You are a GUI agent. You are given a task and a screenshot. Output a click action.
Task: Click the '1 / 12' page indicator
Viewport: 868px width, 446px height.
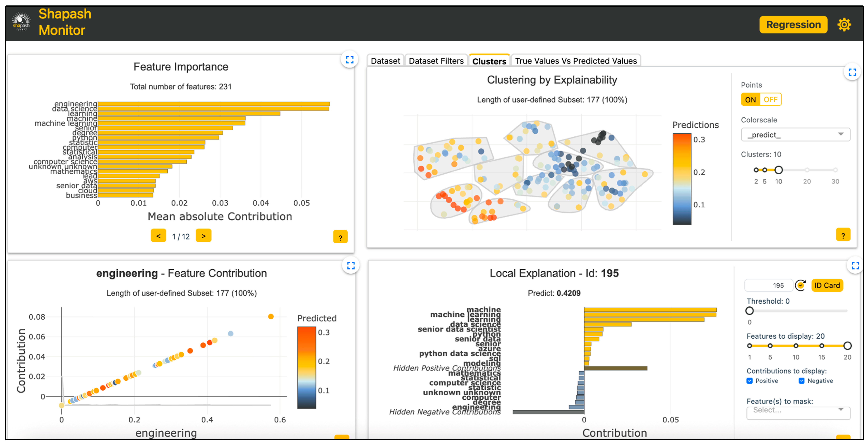point(181,237)
